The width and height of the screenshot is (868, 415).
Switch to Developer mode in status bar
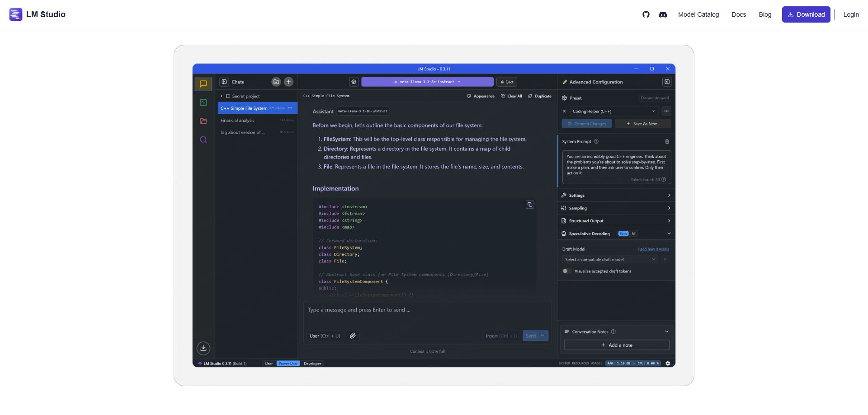[312, 364]
